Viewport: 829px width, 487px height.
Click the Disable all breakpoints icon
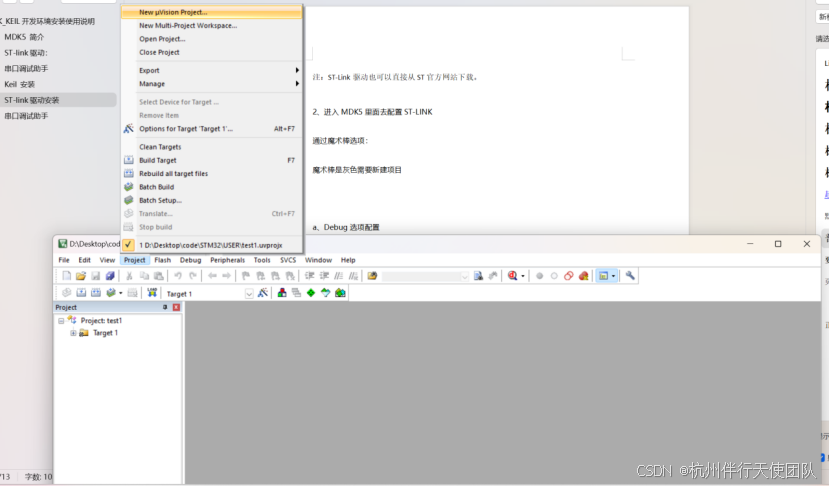point(569,275)
